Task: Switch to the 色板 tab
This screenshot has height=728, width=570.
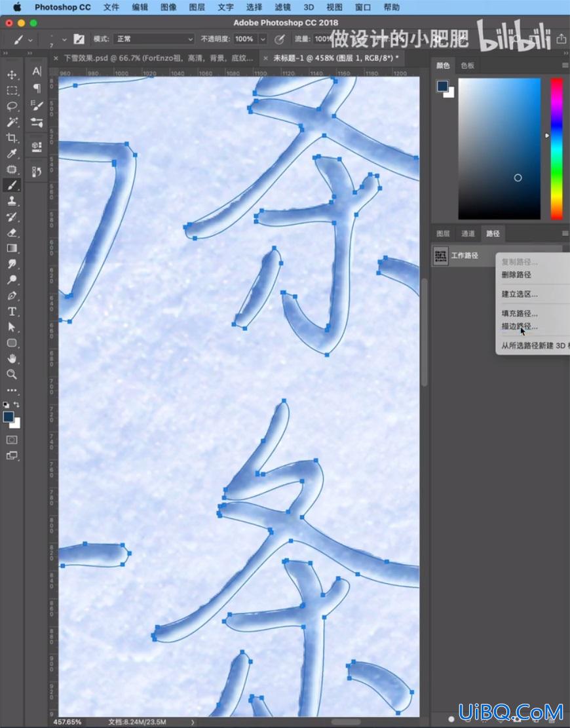Action: pyautogui.click(x=467, y=66)
